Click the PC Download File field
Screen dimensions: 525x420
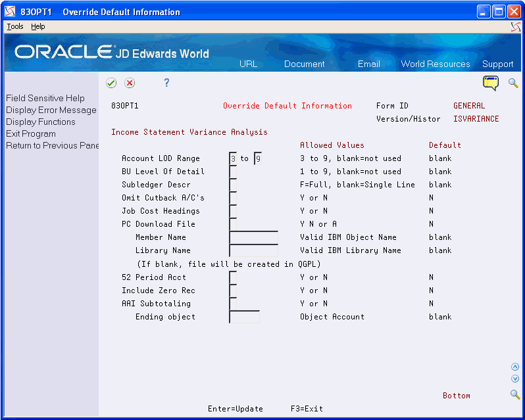(x=233, y=224)
